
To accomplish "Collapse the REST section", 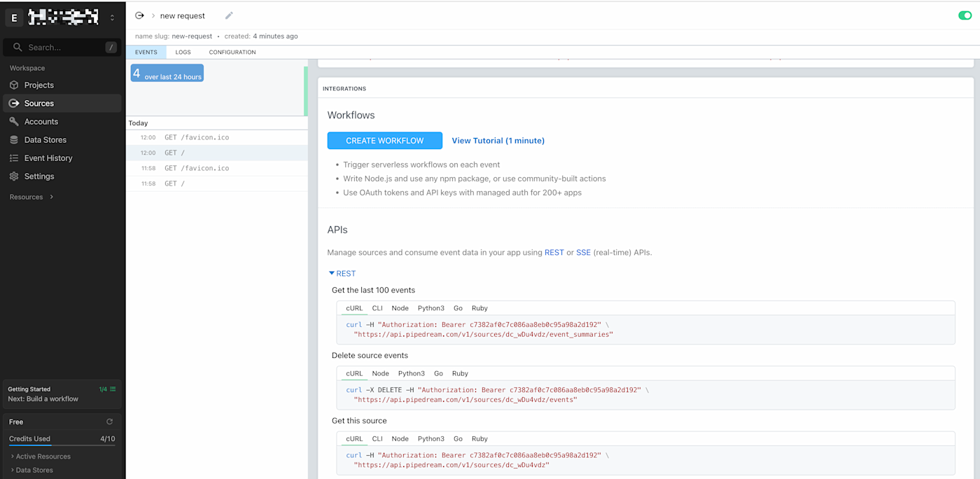I will click(x=342, y=273).
